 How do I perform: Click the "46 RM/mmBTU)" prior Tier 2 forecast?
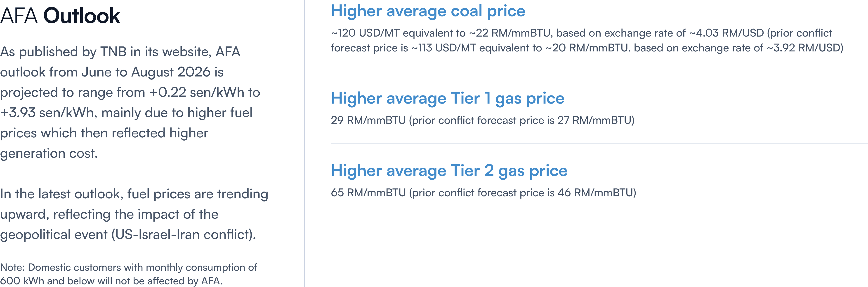(x=597, y=193)
